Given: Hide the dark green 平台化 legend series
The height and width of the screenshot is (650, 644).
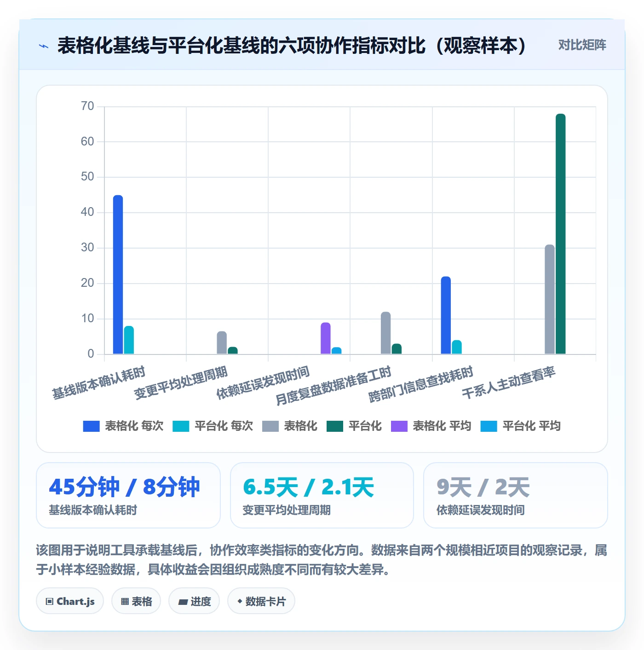Looking at the screenshot, I should tap(354, 426).
